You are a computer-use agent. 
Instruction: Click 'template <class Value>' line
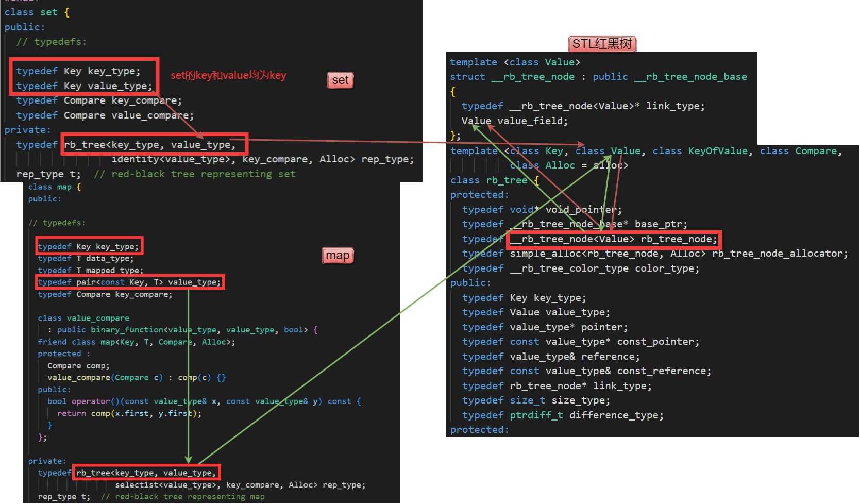[x=515, y=62]
